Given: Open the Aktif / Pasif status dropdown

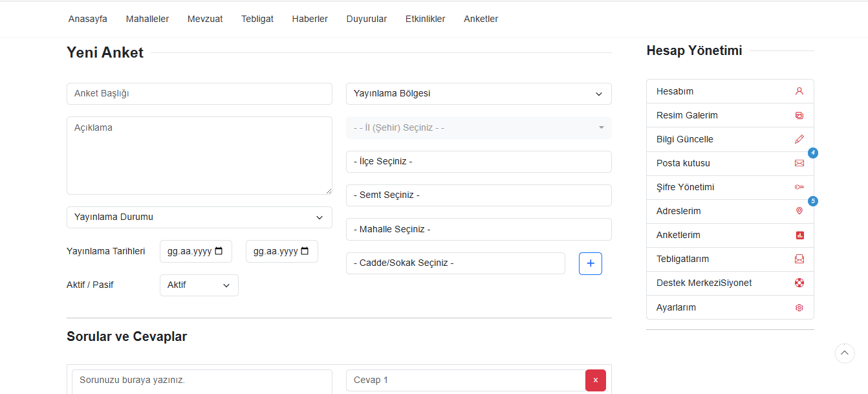Looking at the screenshot, I should 199,285.
